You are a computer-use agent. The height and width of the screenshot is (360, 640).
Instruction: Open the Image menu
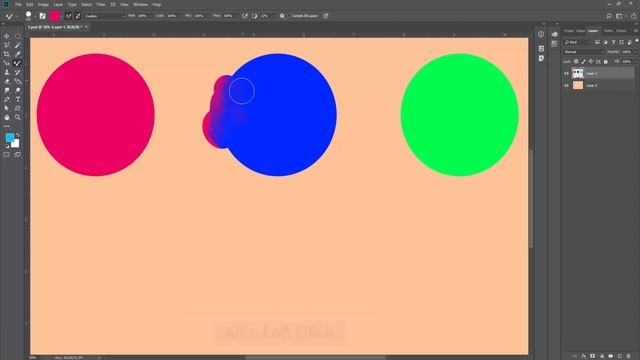[x=43, y=4]
